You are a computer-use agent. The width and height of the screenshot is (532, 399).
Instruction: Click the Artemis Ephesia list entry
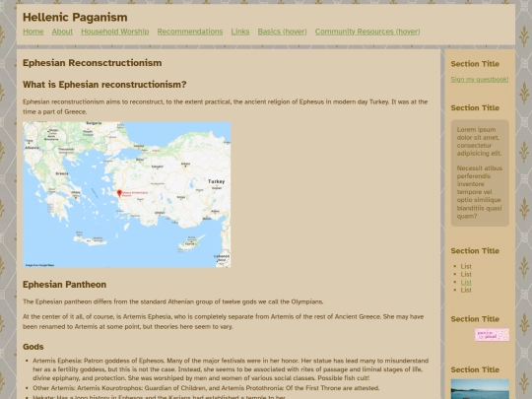click(231, 369)
